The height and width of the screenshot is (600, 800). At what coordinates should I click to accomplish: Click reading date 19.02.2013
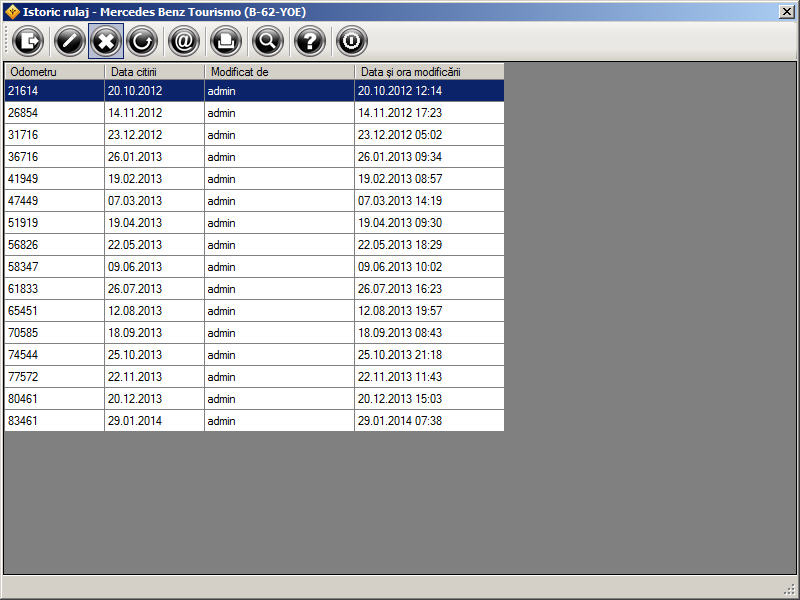[x=135, y=179]
